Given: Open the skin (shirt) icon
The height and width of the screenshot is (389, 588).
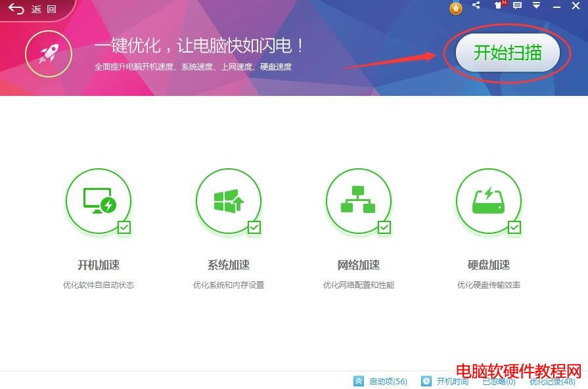Looking at the screenshot, I should (x=497, y=6).
